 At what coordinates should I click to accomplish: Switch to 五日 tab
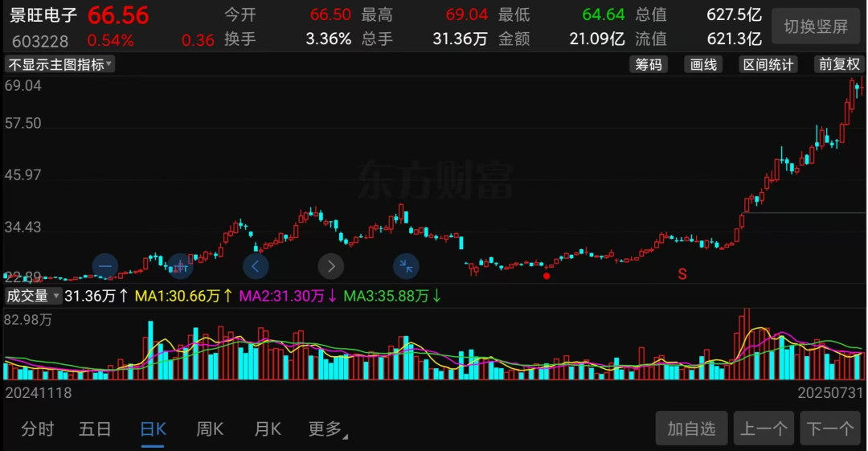[x=95, y=428]
